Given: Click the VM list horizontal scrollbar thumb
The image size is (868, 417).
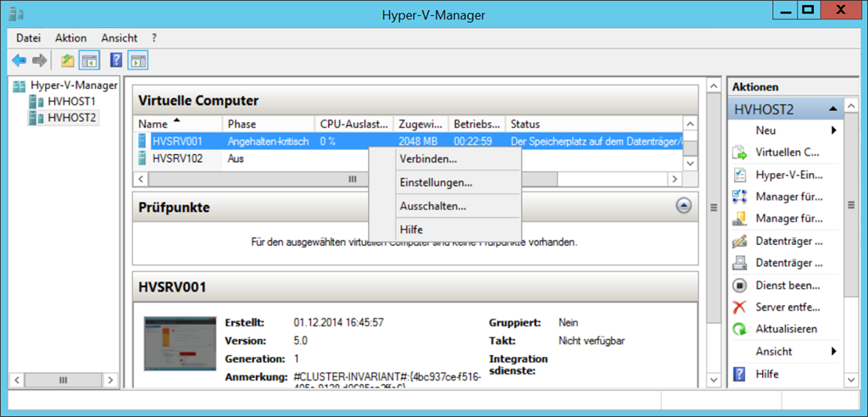Looking at the screenshot, I should (353, 179).
